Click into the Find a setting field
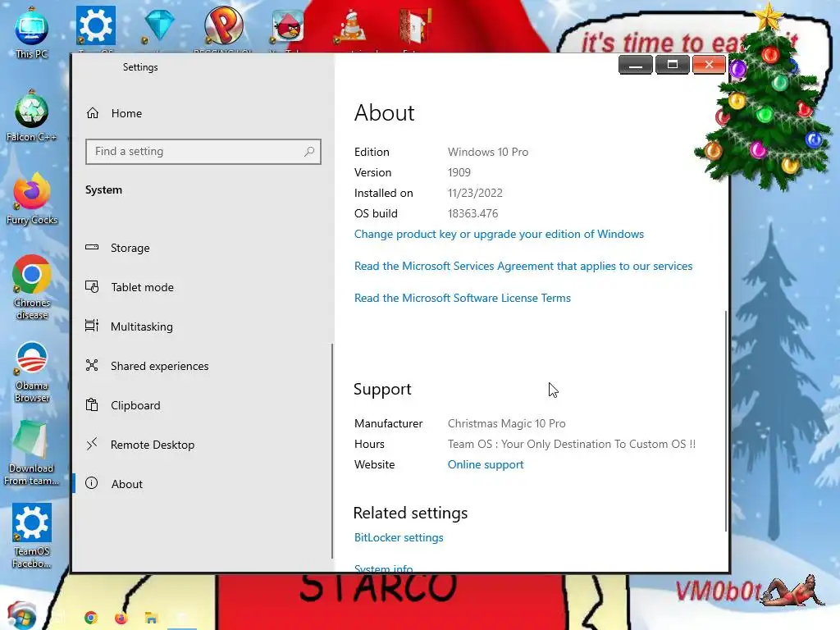Viewport: 840px width, 630px height. (203, 152)
